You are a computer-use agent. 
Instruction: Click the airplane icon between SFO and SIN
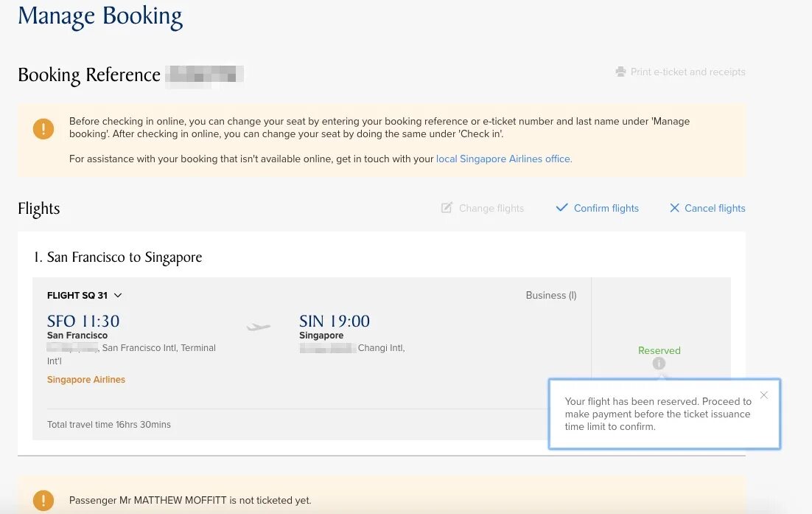pyautogui.click(x=259, y=327)
